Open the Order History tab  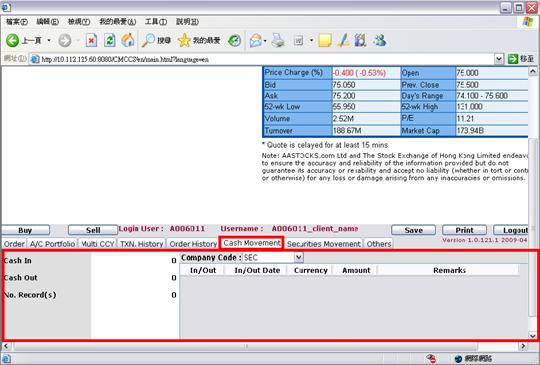193,244
